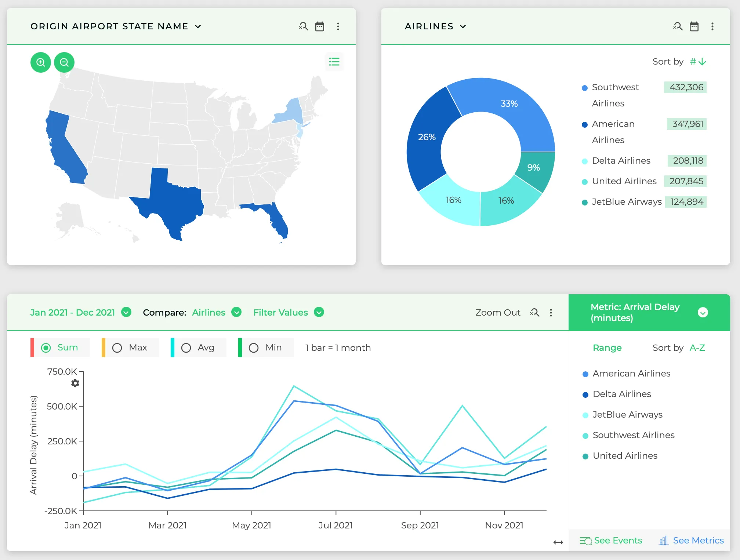This screenshot has height=560, width=740.
Task: Open the See Metrics link
Action: pyautogui.click(x=698, y=541)
